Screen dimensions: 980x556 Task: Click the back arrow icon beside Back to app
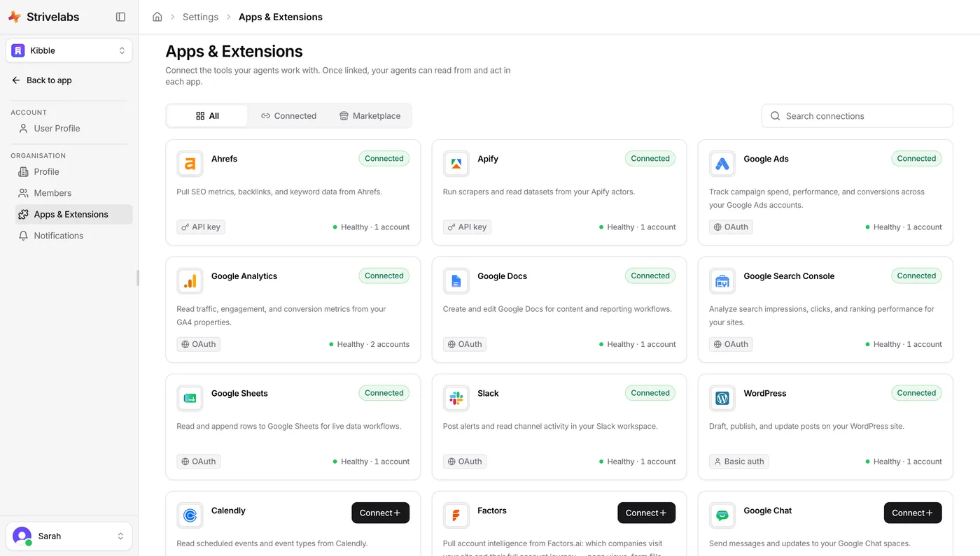[16, 80]
